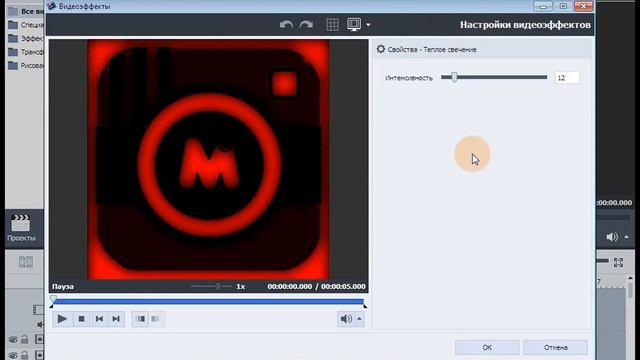Click the storyboard view icon in main window
This screenshot has height=360, width=640.
(x=26, y=262)
